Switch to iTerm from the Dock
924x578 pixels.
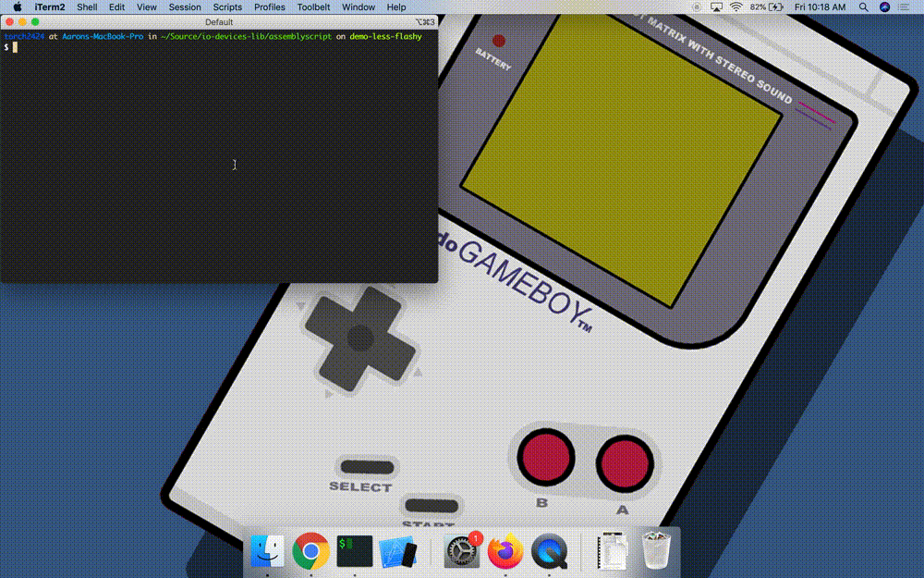click(354, 551)
